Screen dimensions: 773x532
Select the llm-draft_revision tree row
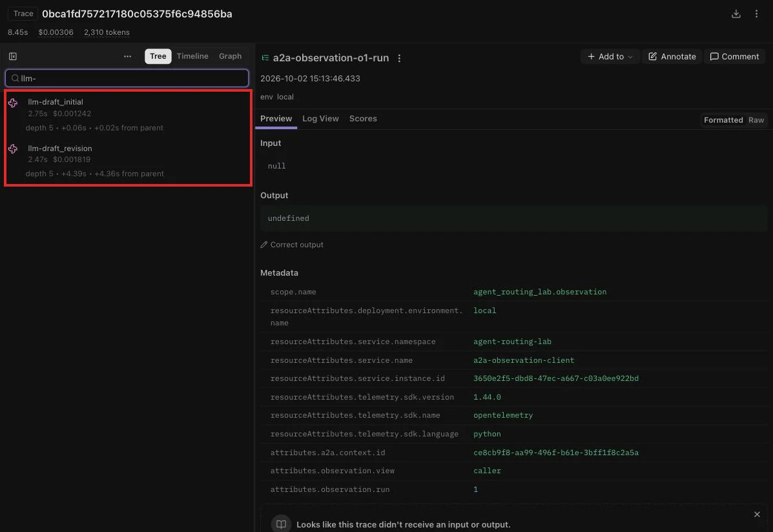point(128,161)
